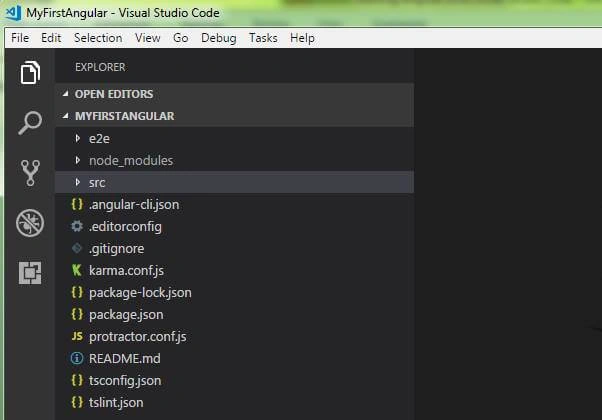Open the Explorer view in activity bar
The width and height of the screenshot is (602, 420).
[x=30, y=72]
